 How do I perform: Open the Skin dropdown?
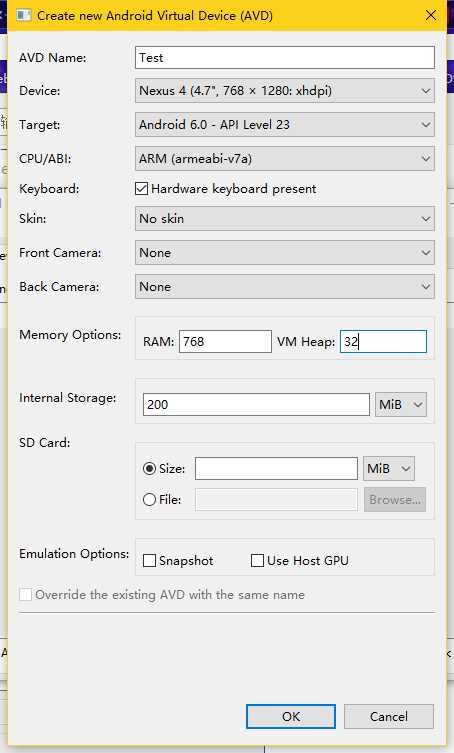tap(285, 219)
